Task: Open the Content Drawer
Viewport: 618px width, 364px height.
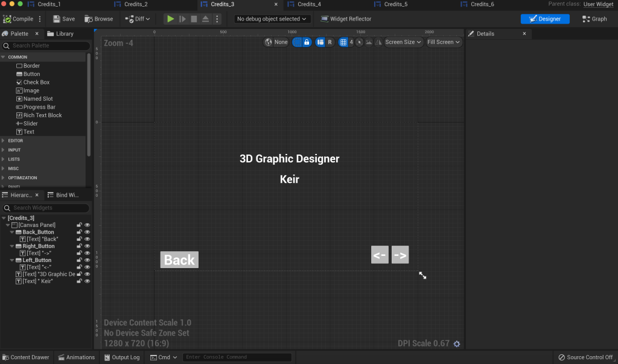Action: 25,357
